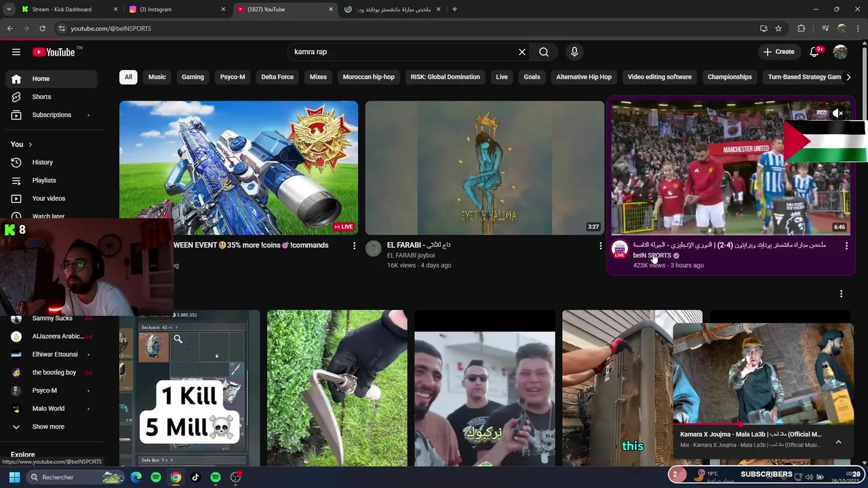This screenshot has width=868, height=488.
Task: Play the hedge trimming short
Action: [337, 388]
